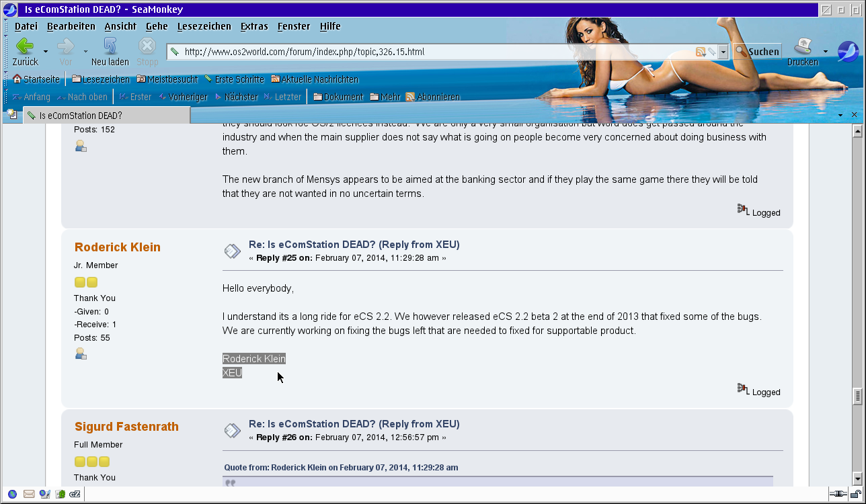
Task: Open the list-all-tabs dropdown arrow
Action: coord(840,115)
